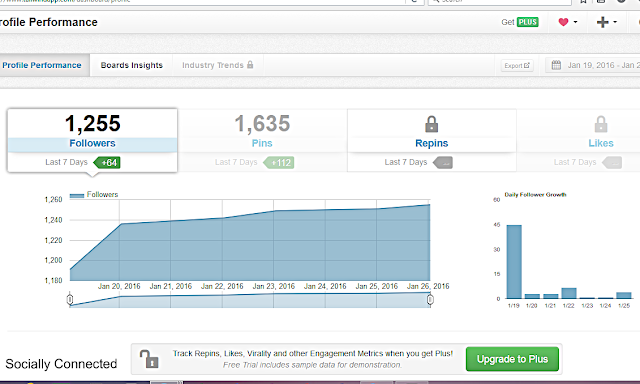Click the Jan 23, 2016 axis label

(273, 286)
